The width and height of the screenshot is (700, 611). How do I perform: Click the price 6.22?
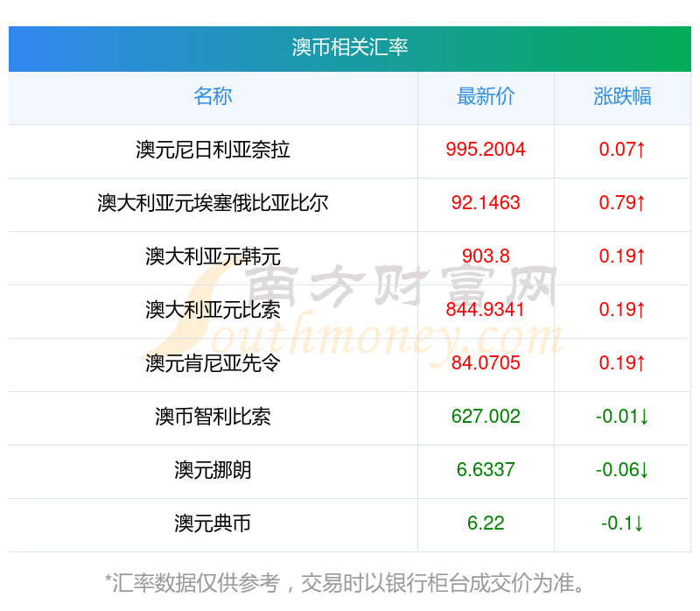[486, 523]
